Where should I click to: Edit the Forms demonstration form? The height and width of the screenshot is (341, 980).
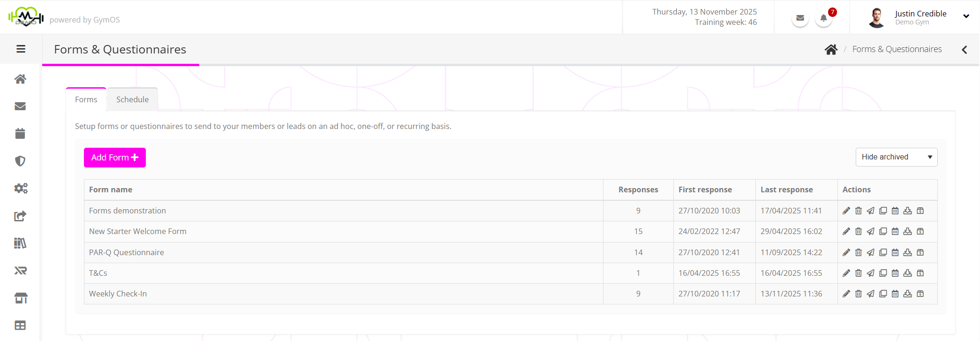(x=846, y=211)
